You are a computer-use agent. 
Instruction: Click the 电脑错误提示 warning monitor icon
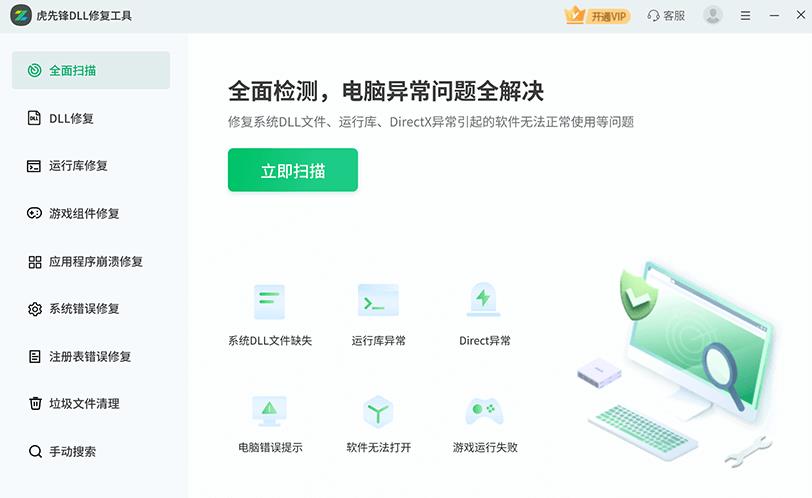[269, 411]
